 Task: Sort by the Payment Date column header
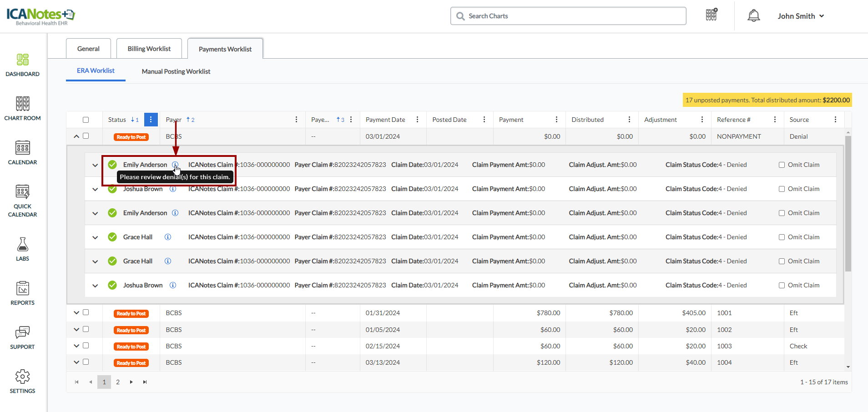(x=385, y=120)
